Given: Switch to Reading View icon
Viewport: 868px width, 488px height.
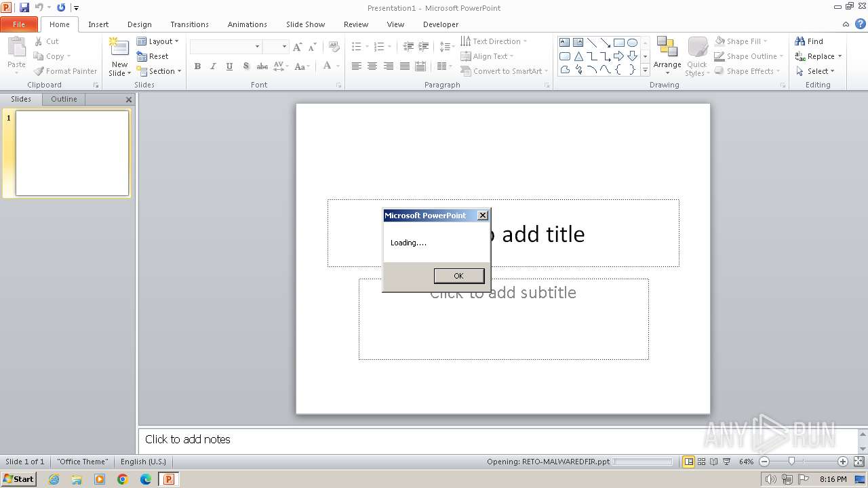Looking at the screenshot, I should 714,462.
